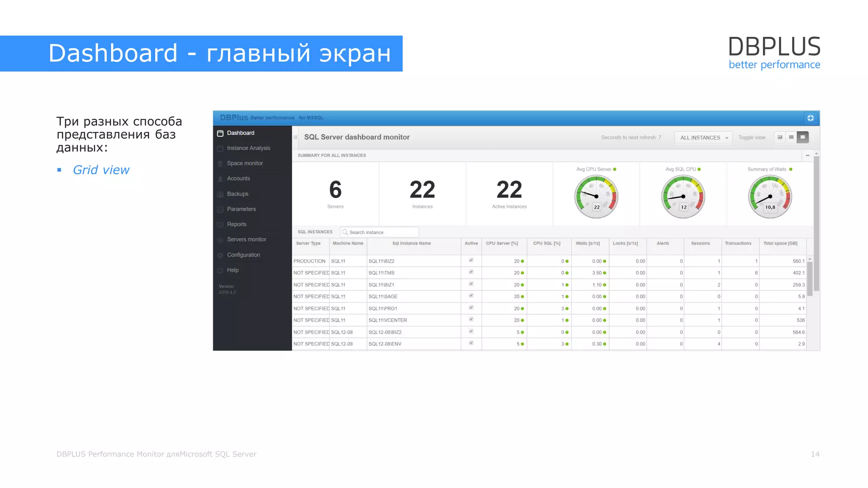This screenshot has height=488, width=868.
Task: Click total space value 560.1
Action: point(798,261)
